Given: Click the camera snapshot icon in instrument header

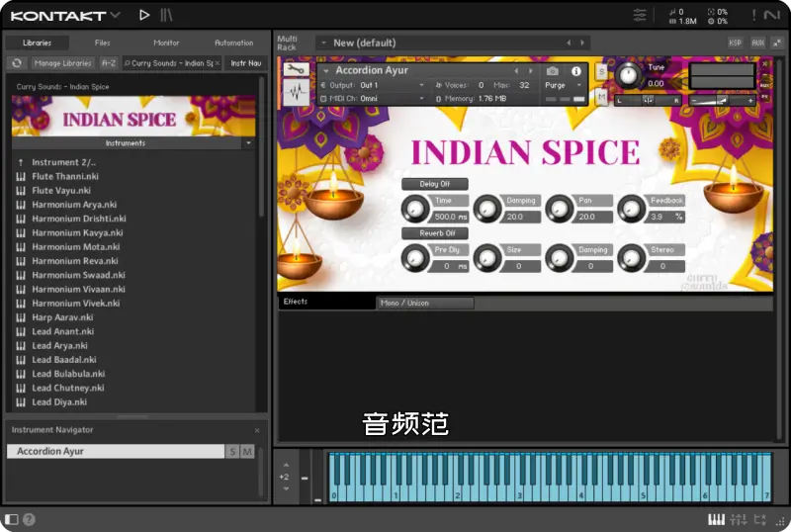Looking at the screenshot, I should coord(554,71).
